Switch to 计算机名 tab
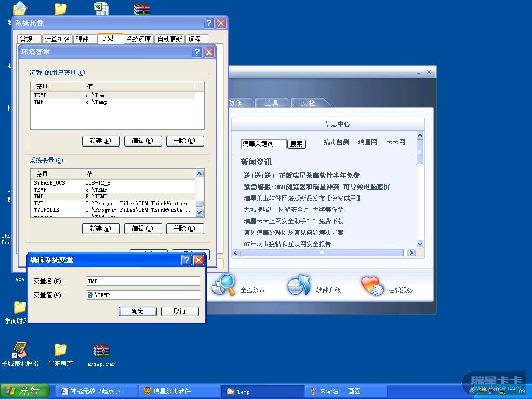Screen dimensions: 532x399 (x=57, y=39)
